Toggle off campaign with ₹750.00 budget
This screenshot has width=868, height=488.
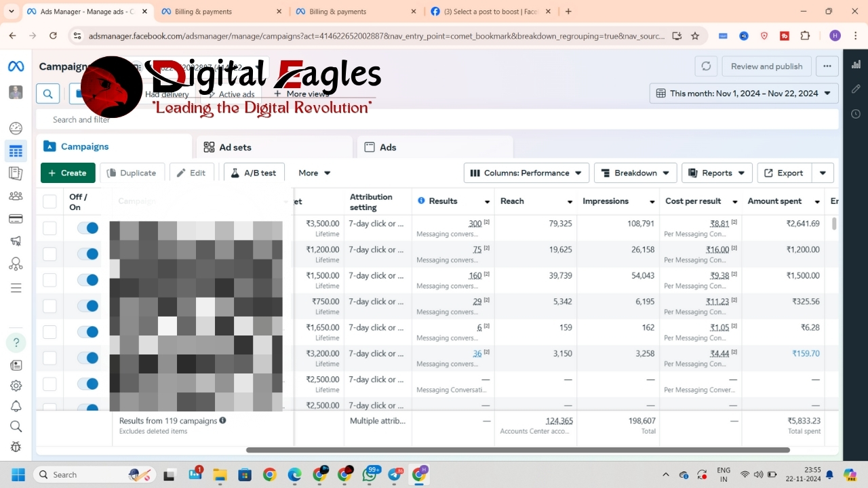(x=87, y=306)
